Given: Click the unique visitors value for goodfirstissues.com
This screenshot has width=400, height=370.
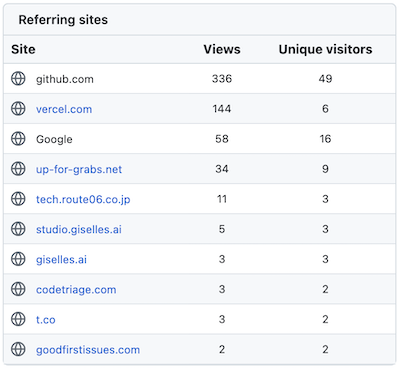Looking at the screenshot, I should pos(325,349).
